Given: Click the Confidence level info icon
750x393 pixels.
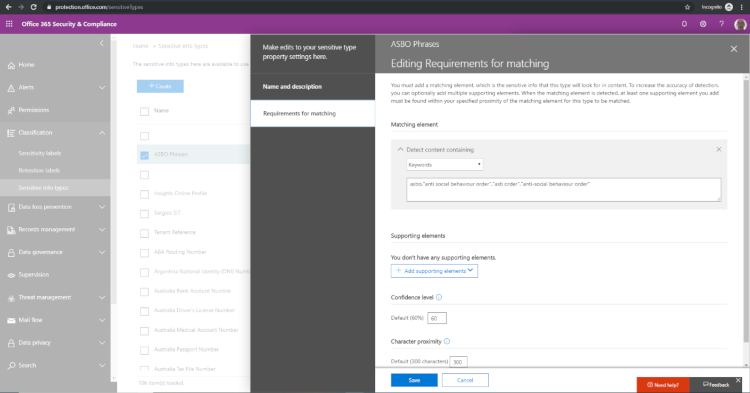Looking at the screenshot, I should tap(439, 297).
